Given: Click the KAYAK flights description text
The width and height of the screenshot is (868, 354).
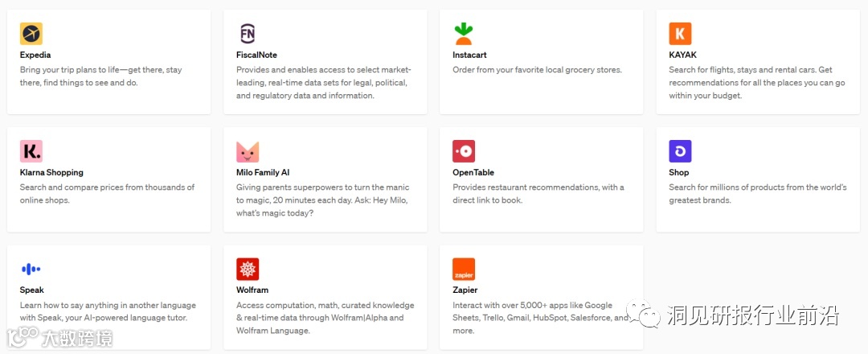Looking at the screenshot, I should 750,82.
